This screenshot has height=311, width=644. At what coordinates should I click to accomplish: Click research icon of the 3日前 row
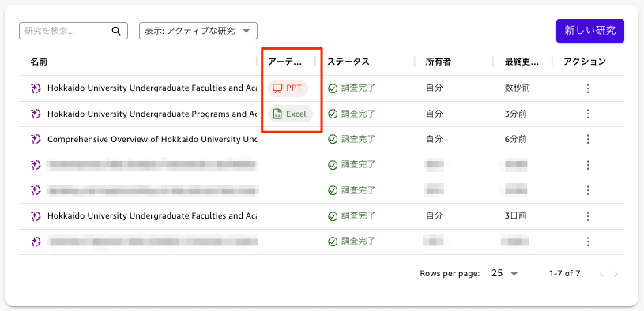tap(36, 215)
